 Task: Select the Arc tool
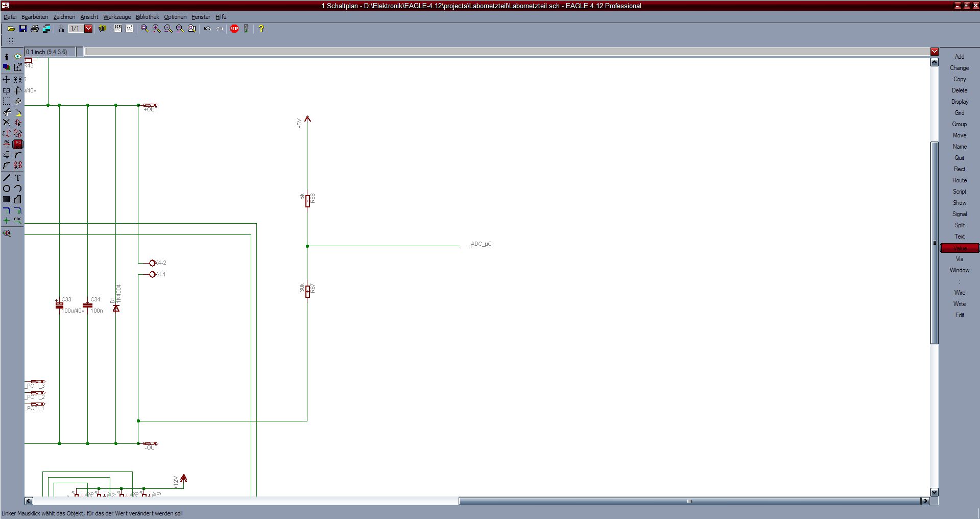18,188
